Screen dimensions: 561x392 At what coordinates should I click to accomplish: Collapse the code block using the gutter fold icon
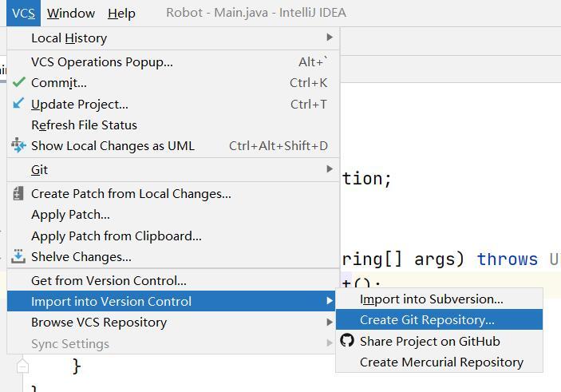pos(22,366)
